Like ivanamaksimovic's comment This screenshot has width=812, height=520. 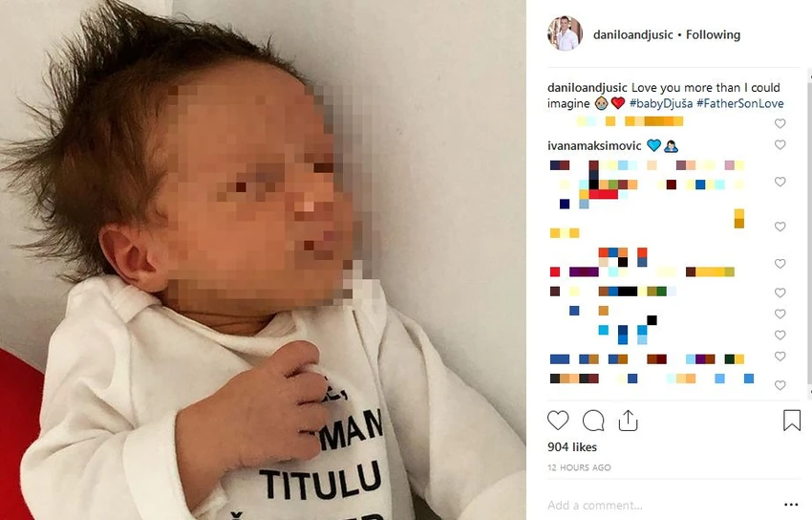pyautogui.click(x=780, y=145)
